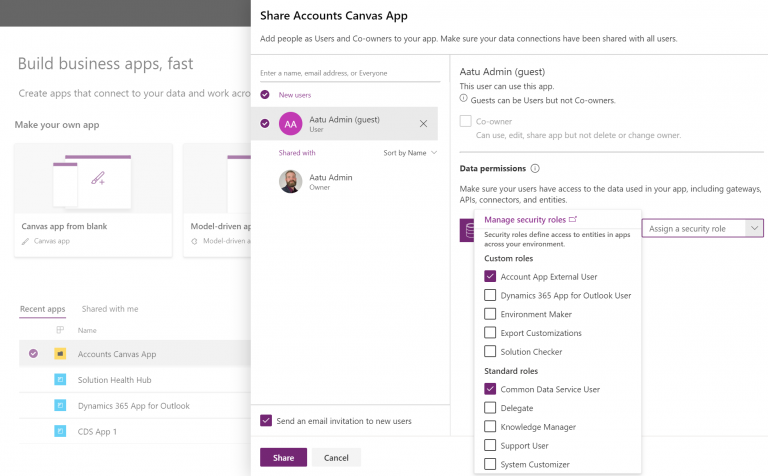
Task: Uncheck Account App External User role
Action: (490, 276)
